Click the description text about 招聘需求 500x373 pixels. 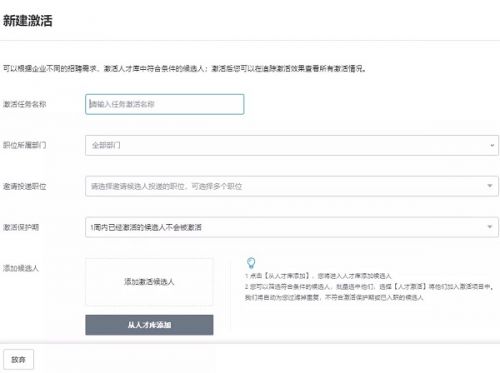(x=185, y=69)
